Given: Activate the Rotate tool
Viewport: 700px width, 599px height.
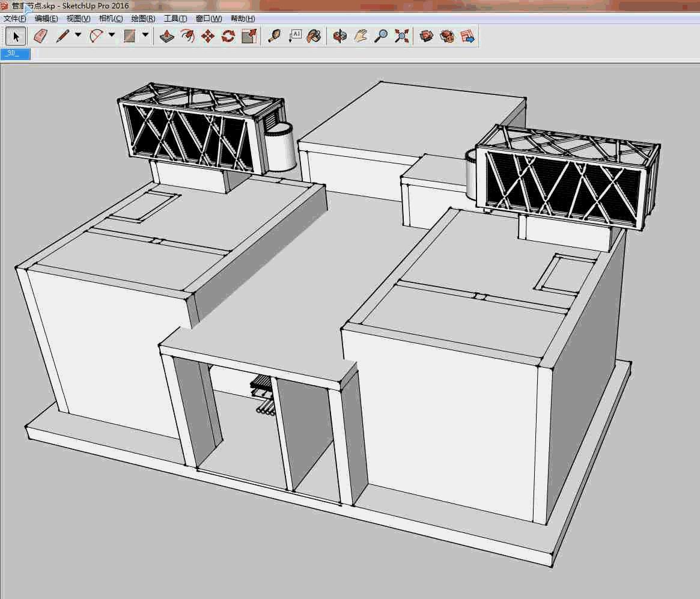Looking at the screenshot, I should (228, 36).
